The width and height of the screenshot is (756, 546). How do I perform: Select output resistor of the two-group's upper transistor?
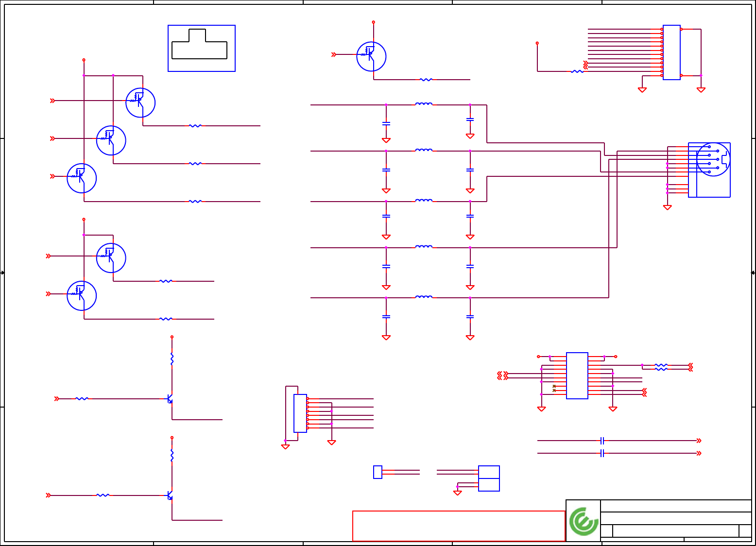pos(166,281)
